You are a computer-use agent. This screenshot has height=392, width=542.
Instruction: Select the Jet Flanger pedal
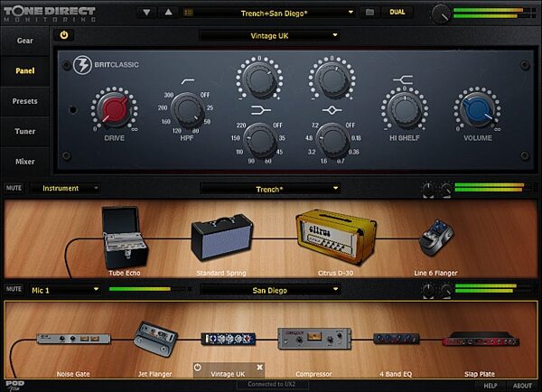155,339
